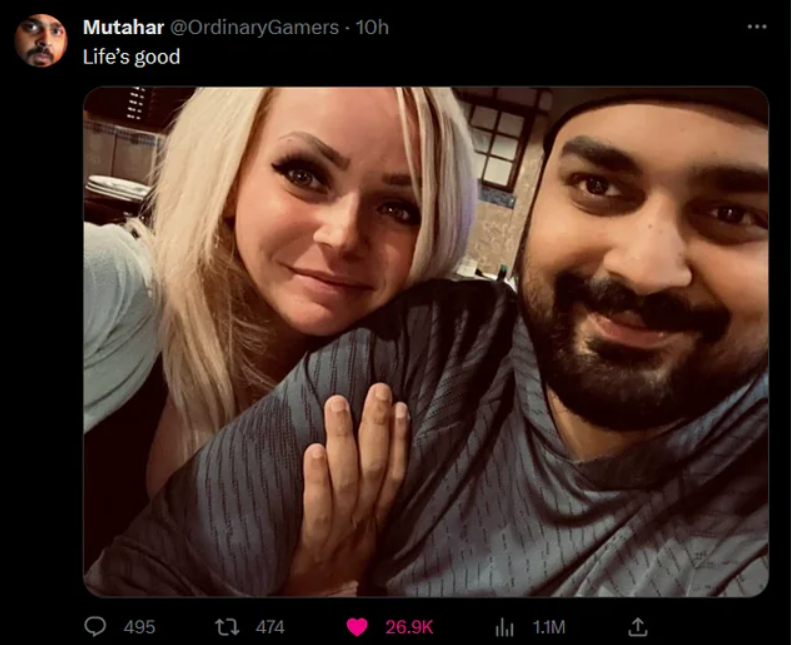
Task: Open view analytics bar chart icon
Action: [x=503, y=627]
